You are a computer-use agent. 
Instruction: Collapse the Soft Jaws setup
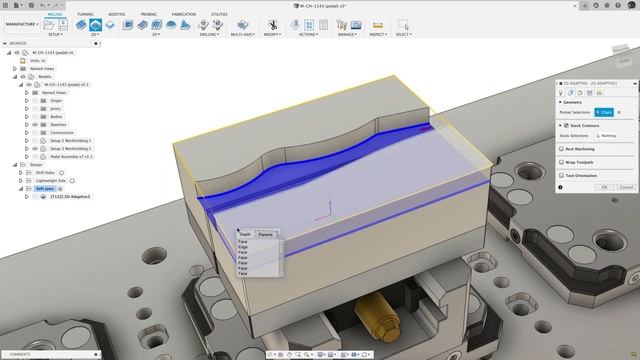pos(21,189)
